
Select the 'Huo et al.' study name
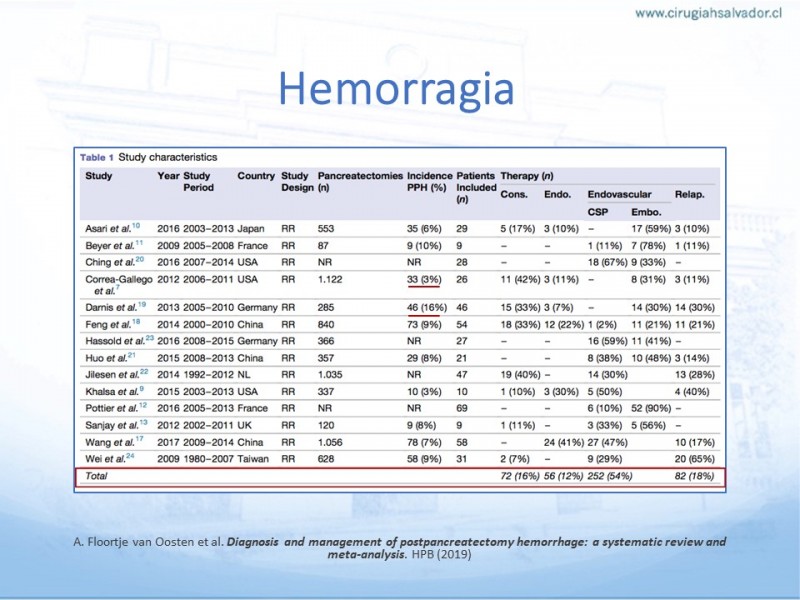(106, 358)
